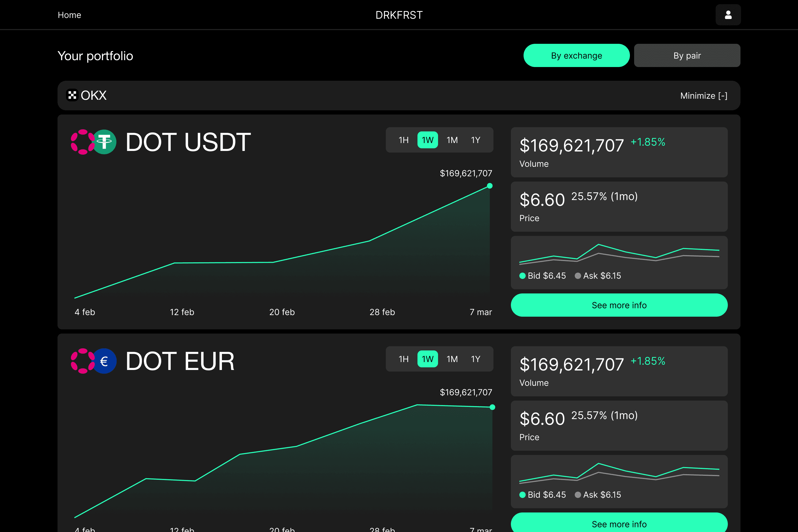Click the Volume label in DOT USDT card
Image resolution: width=798 pixels, height=532 pixels.
[534, 164]
